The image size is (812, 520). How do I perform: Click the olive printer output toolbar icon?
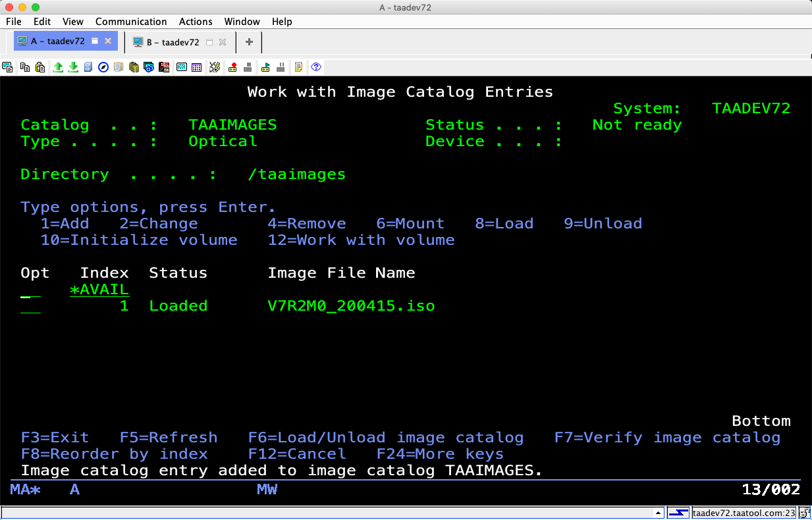[x=134, y=66]
